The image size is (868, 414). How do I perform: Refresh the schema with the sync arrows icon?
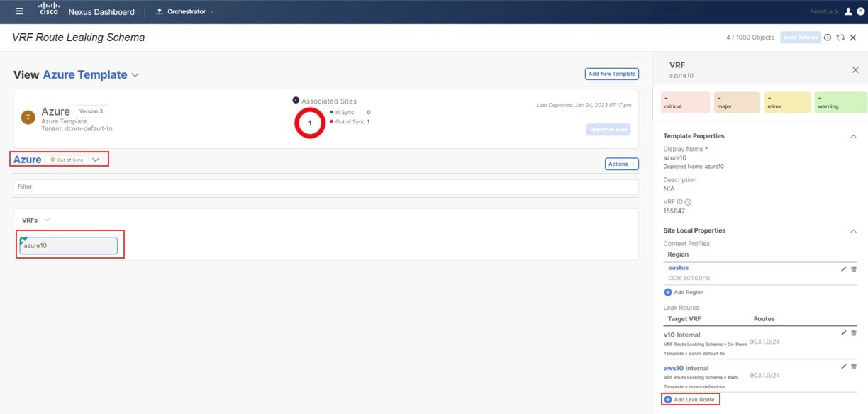click(x=840, y=38)
